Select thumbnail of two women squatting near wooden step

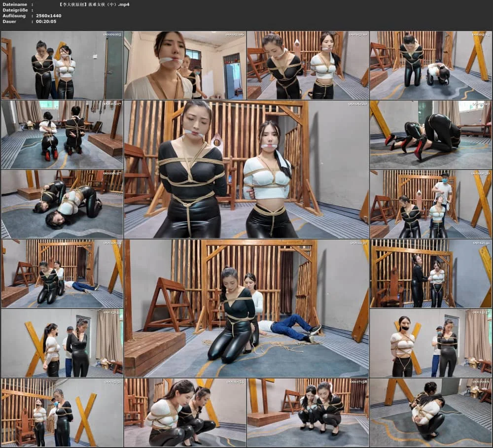pyautogui.click(x=308, y=413)
